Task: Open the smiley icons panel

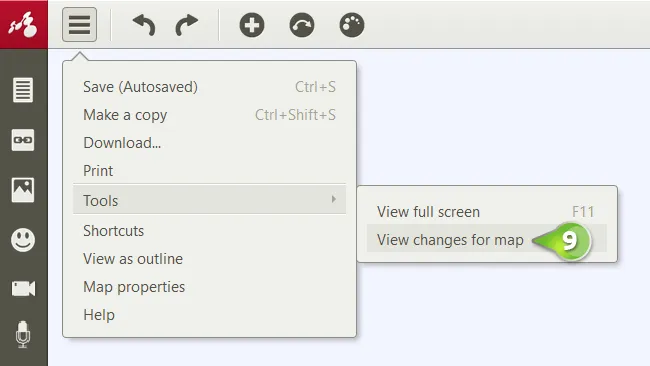Action: (x=23, y=240)
